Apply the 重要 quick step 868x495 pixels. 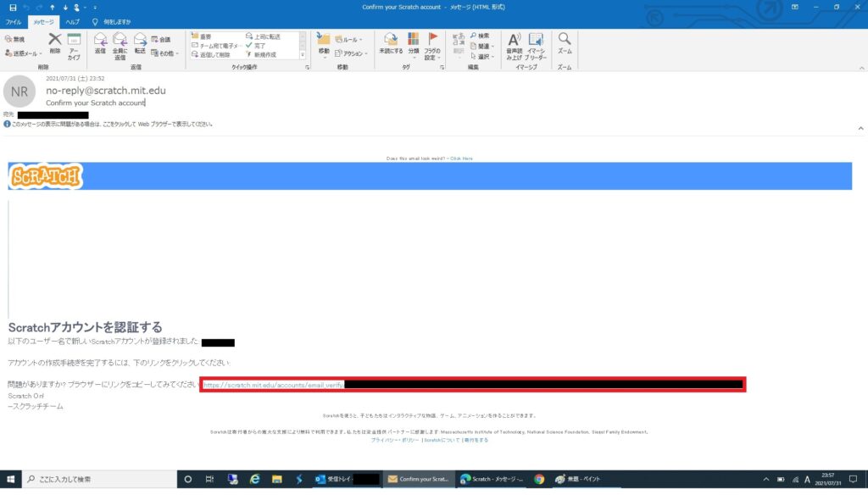coord(202,36)
